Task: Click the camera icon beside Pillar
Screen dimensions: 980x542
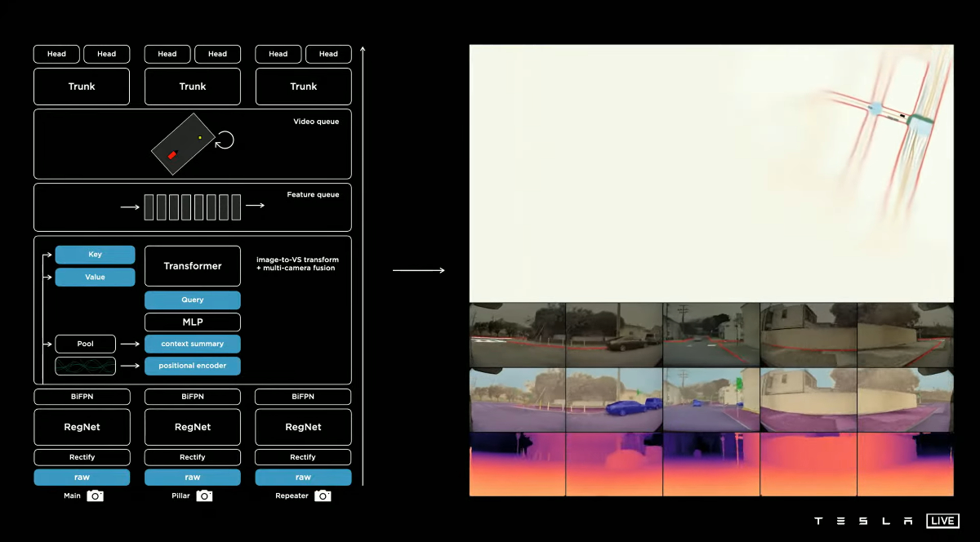Action: pyautogui.click(x=204, y=495)
